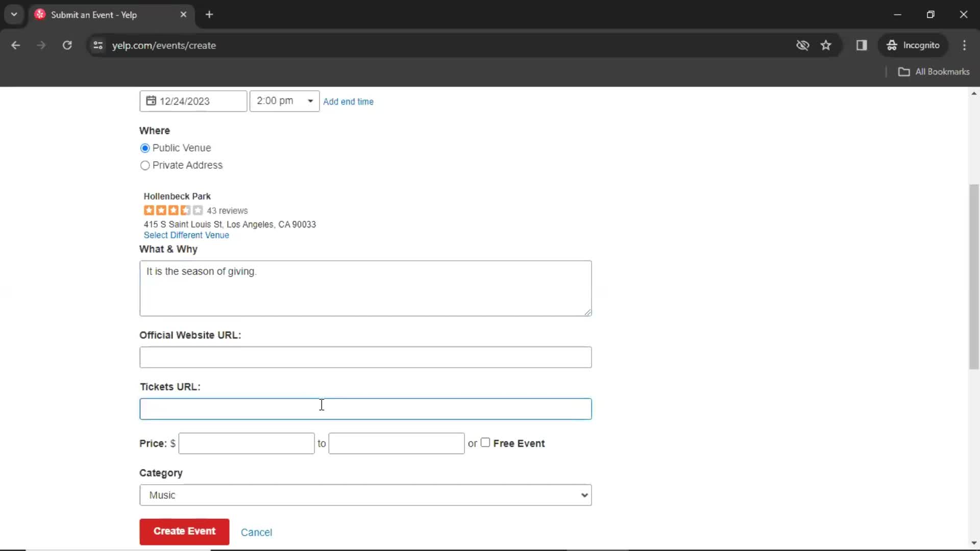Image resolution: width=980 pixels, height=551 pixels.
Task: Click the refresh icon in browser toolbar
Action: point(67,45)
